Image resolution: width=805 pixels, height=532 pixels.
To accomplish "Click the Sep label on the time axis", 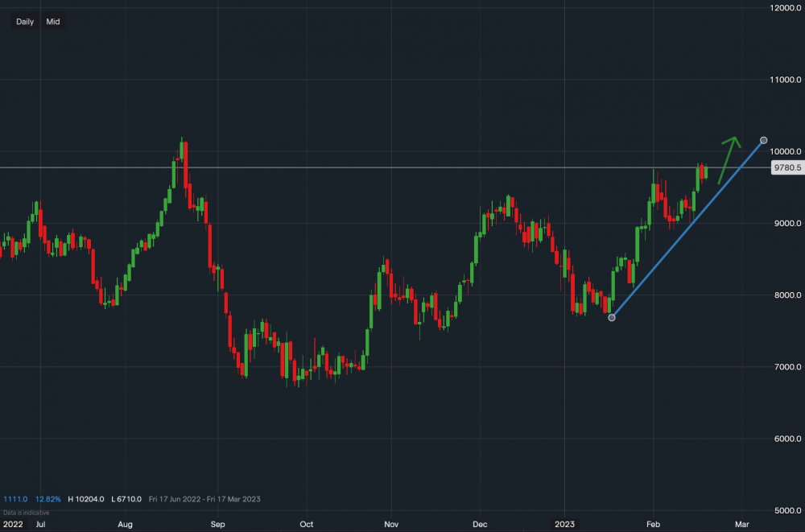I will click(217, 524).
